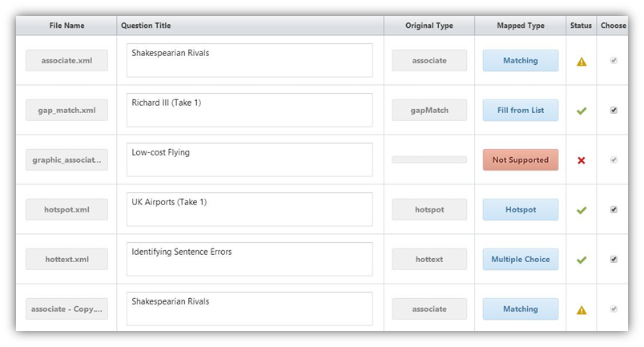
Task: Toggle checkbox for Identifying Sentence Errors row
Action: click(x=614, y=260)
